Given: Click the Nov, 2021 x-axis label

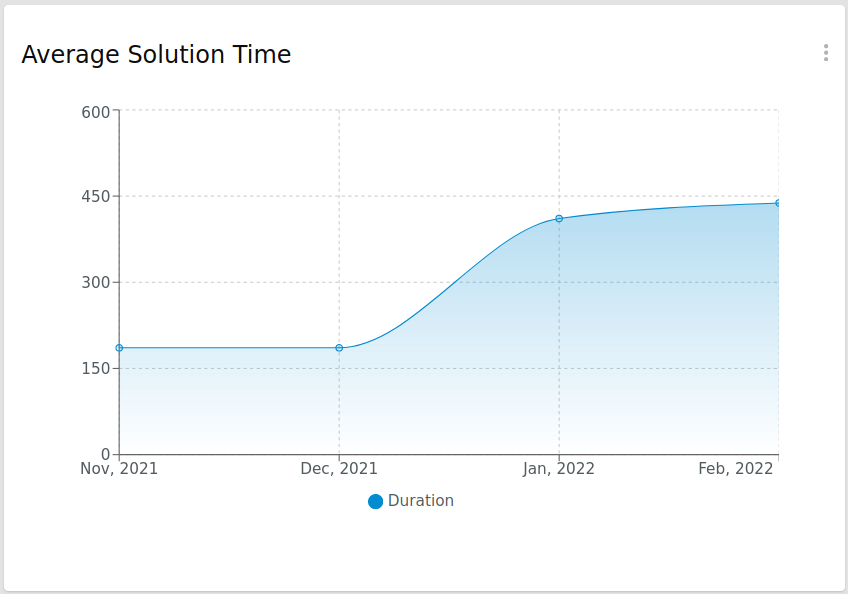Looking at the screenshot, I should (x=119, y=469).
